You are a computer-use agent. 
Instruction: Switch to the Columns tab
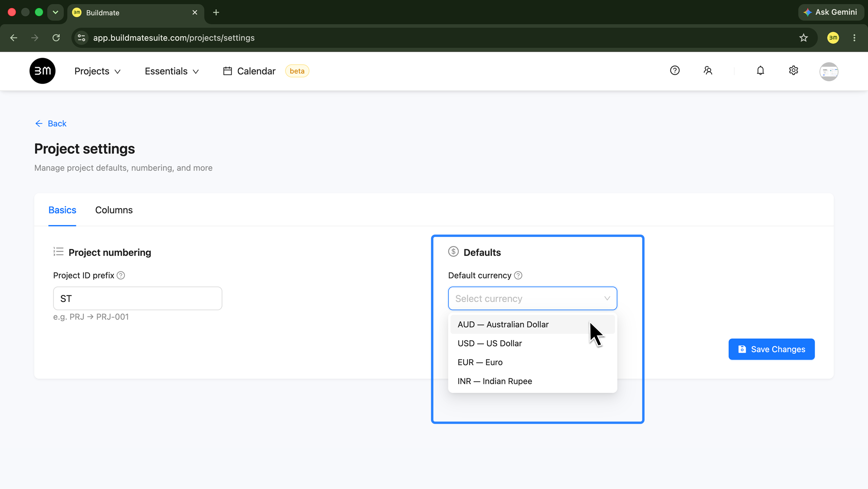114,210
